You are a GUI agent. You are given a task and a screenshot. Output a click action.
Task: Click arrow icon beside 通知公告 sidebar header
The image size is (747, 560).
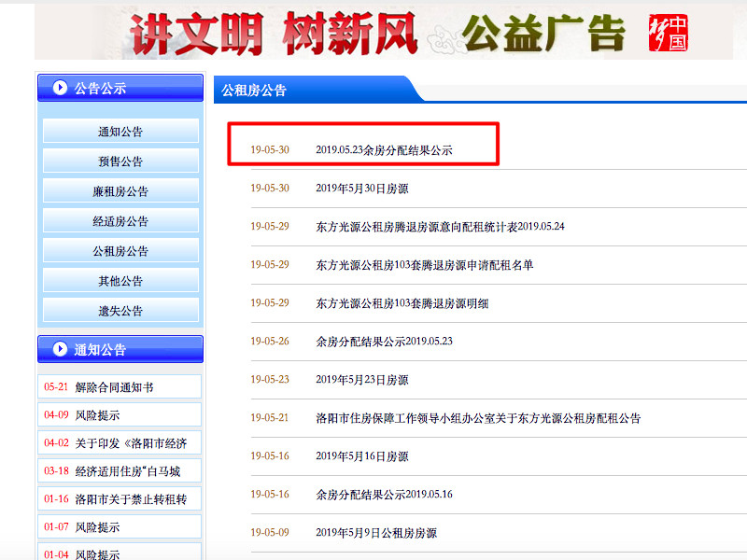60,349
